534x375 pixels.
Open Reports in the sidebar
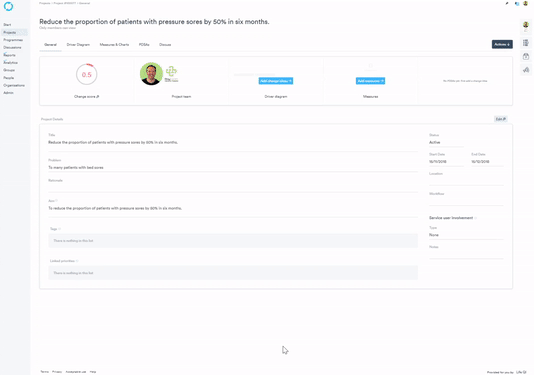click(9, 55)
